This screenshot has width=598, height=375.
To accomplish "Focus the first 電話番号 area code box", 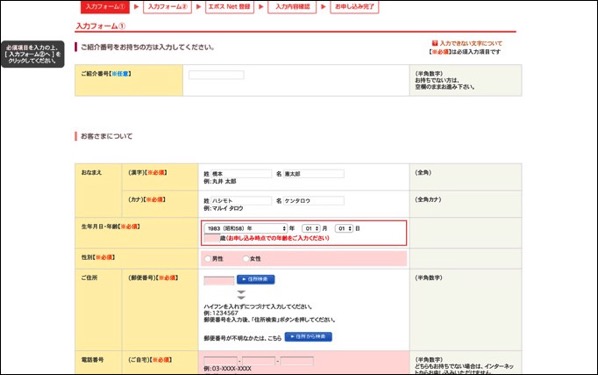I will click(x=220, y=361).
